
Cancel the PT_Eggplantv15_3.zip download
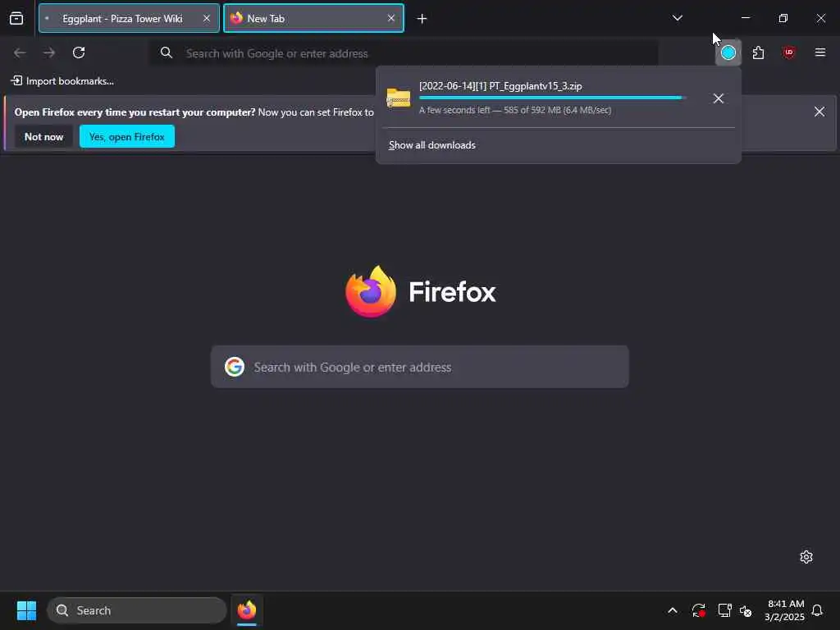(x=719, y=98)
